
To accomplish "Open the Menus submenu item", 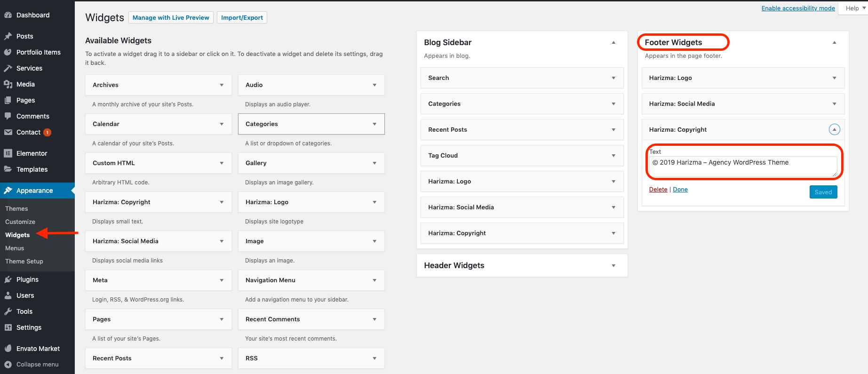I will 15,248.
